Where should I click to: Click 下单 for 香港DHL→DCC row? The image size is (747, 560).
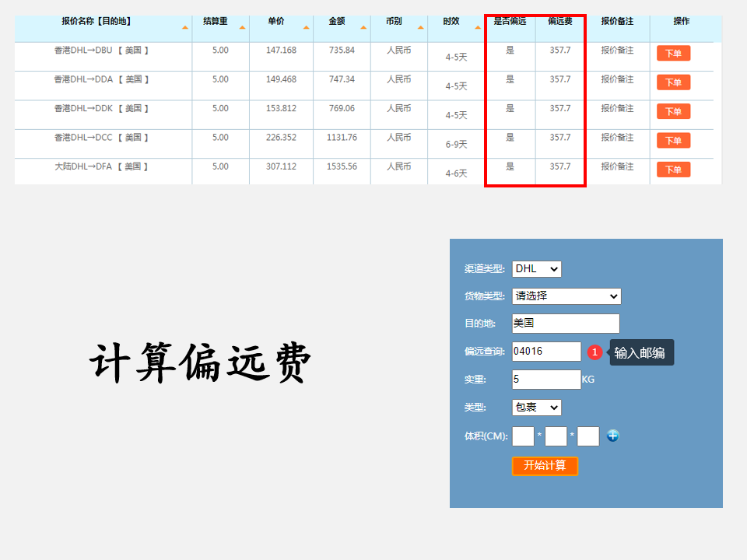(673, 141)
